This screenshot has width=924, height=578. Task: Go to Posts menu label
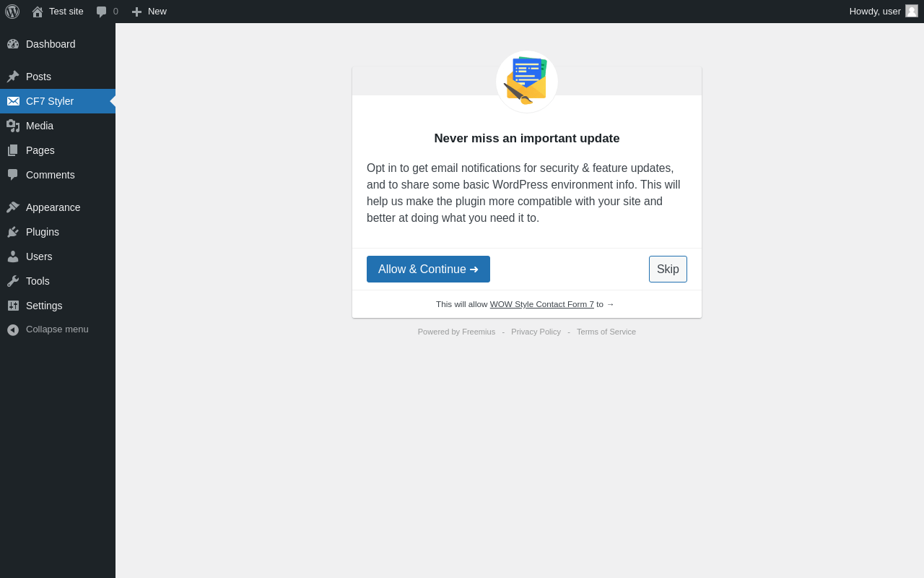tap(38, 77)
